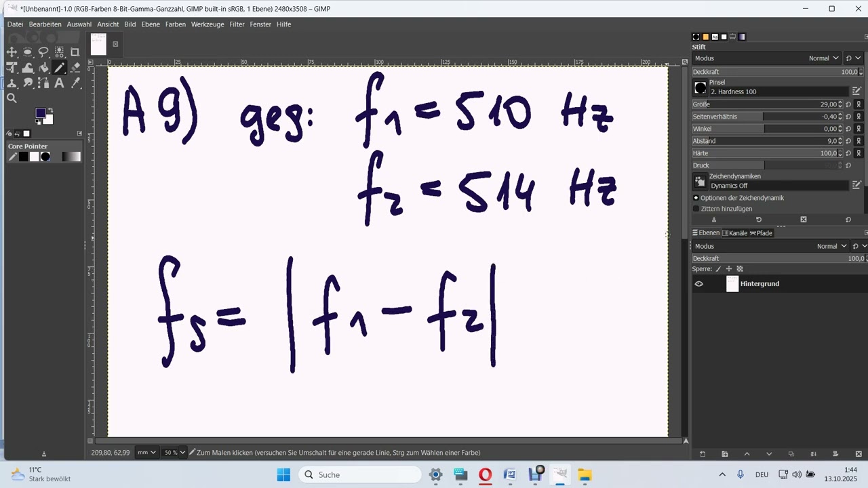
Task: Select the Smudge tool
Action: [28, 83]
